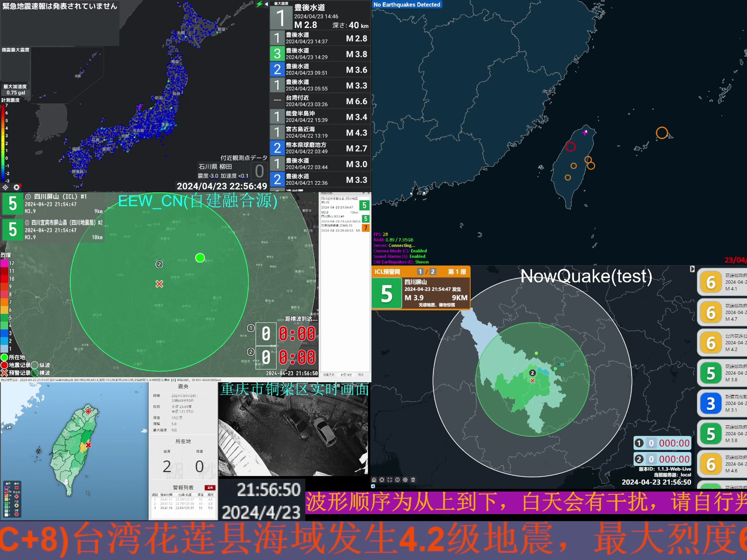Click alert row 20:41:11 in 警報列表
Image resolution: width=747 pixels, height=560 pixels.
click(183, 499)
